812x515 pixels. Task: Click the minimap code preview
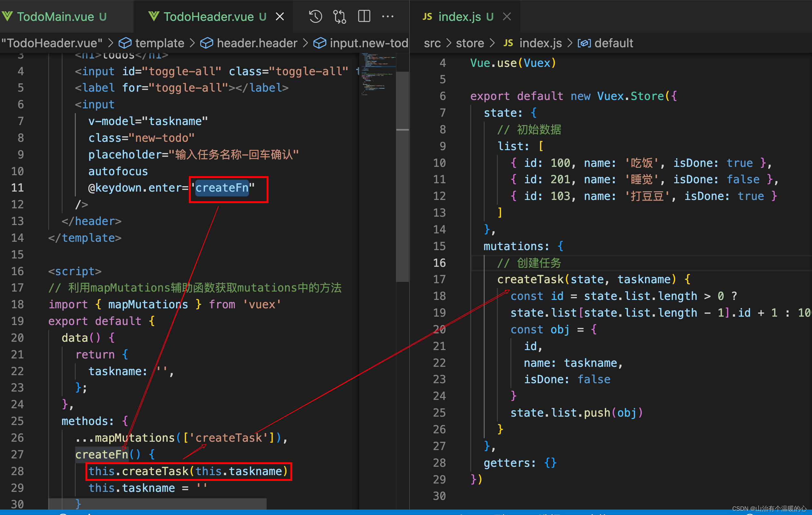[377, 74]
